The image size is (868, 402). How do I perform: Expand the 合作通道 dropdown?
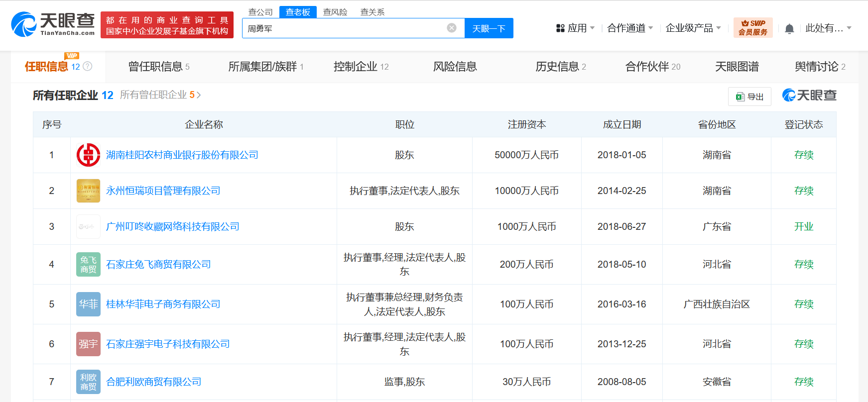(x=651, y=28)
